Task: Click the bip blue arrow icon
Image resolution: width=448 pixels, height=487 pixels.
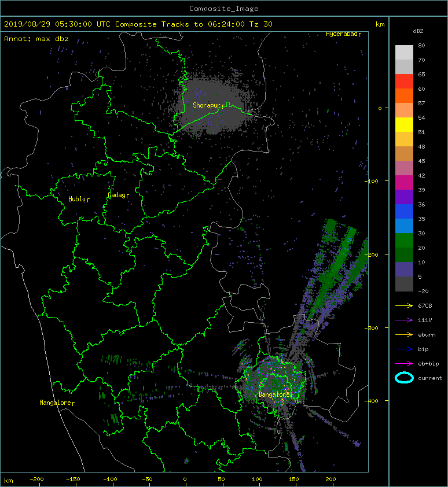Action: pos(404,349)
